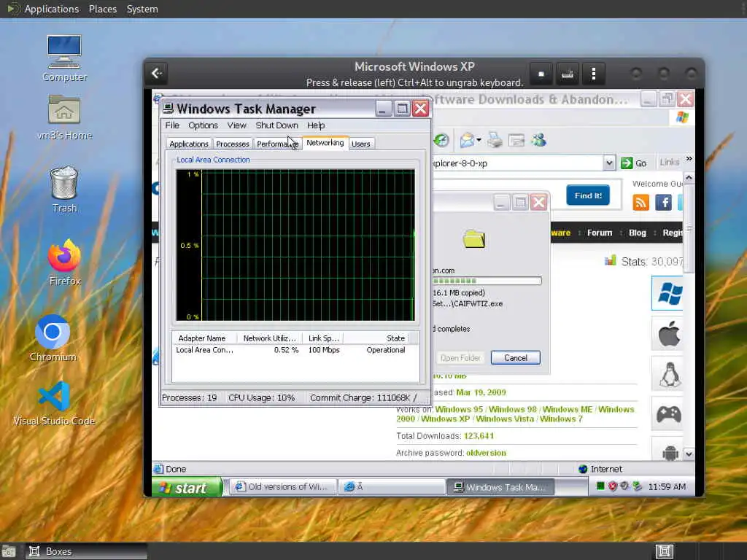Open vm3's Home folder icon
This screenshot has width=747, height=560.
tap(64, 117)
